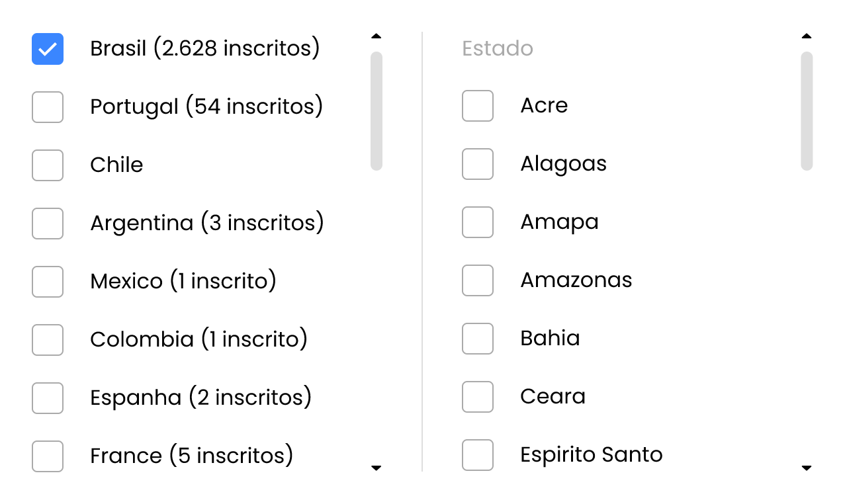Click the country list scroll-down arrow

[x=377, y=468]
